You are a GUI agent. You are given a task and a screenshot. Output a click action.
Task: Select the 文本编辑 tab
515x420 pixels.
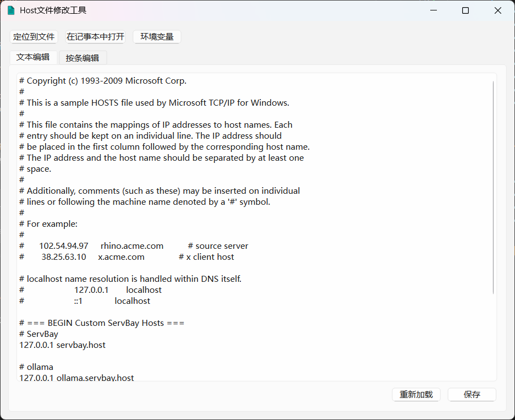click(32, 57)
